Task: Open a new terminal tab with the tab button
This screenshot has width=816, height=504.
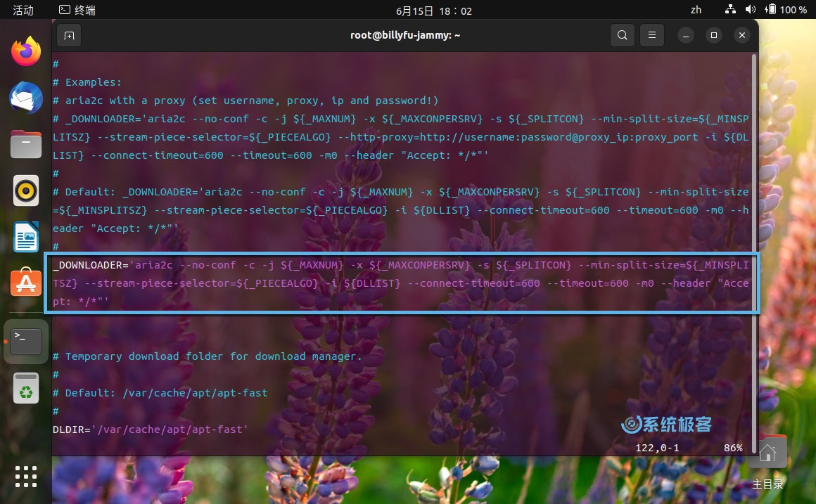Action: [68, 34]
